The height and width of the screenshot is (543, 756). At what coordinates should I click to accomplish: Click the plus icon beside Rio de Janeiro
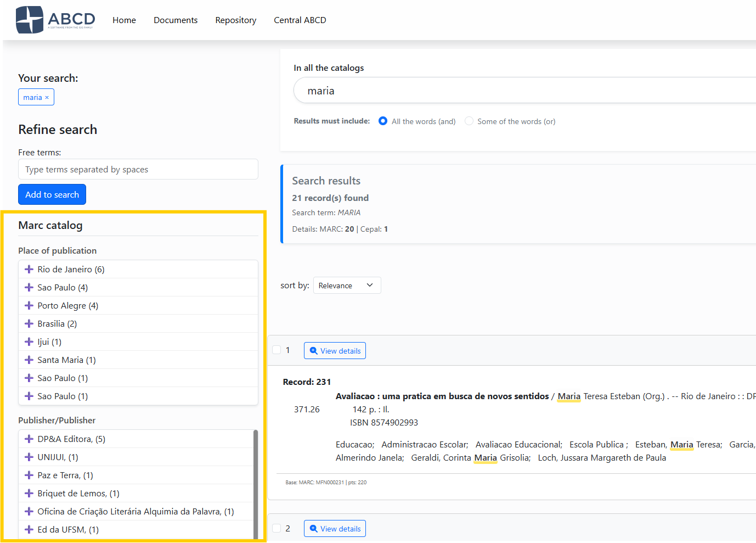[x=29, y=269]
